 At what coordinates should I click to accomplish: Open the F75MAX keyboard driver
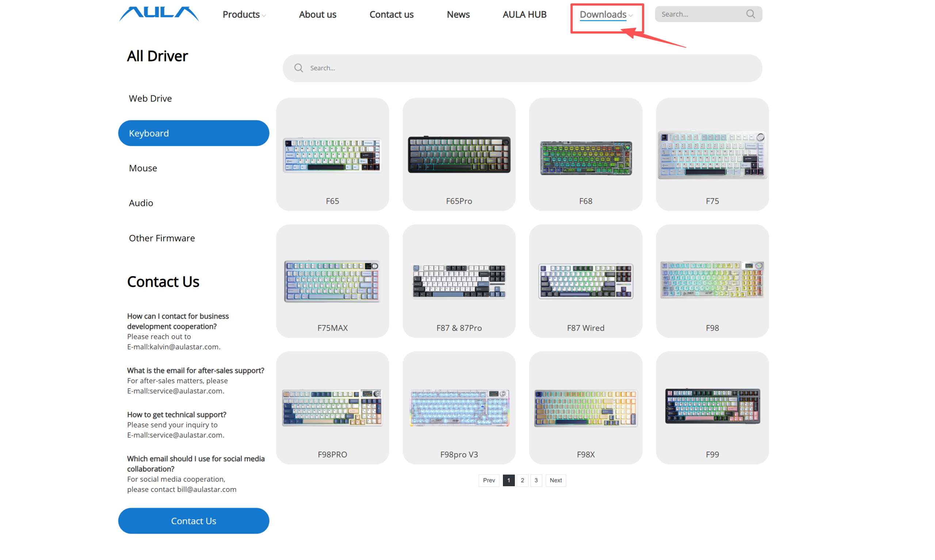tap(332, 281)
